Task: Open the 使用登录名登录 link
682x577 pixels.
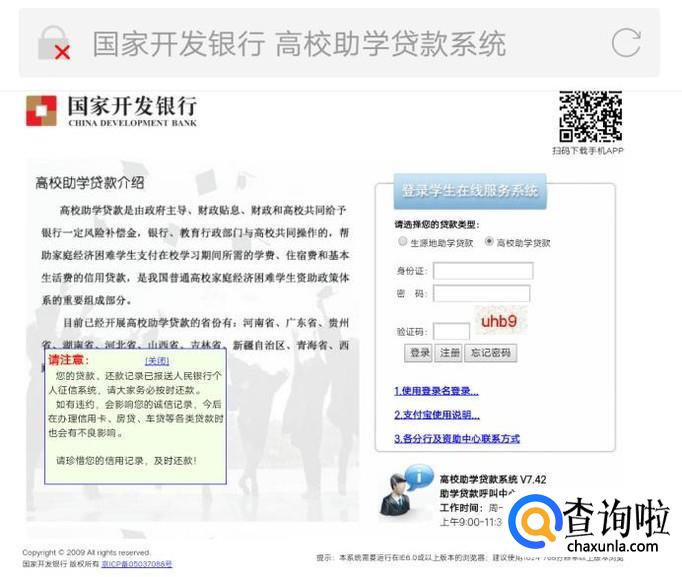Action: (x=436, y=391)
